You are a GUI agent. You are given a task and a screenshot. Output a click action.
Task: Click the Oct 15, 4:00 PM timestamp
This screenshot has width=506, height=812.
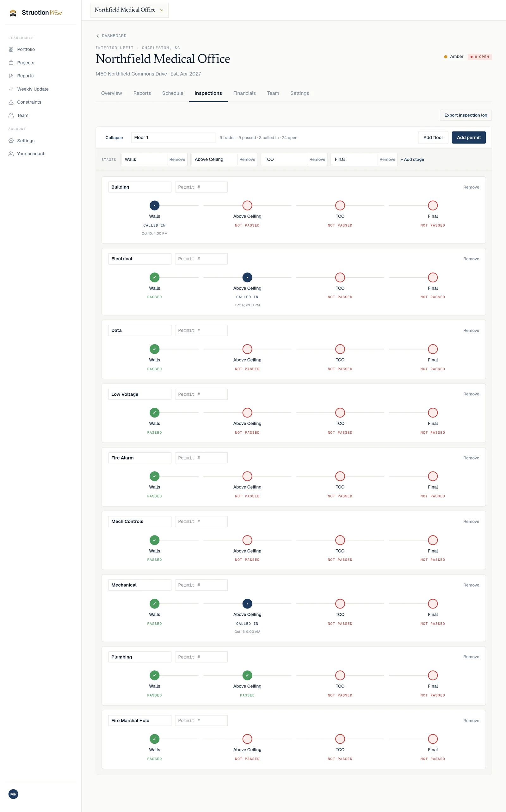154,233
